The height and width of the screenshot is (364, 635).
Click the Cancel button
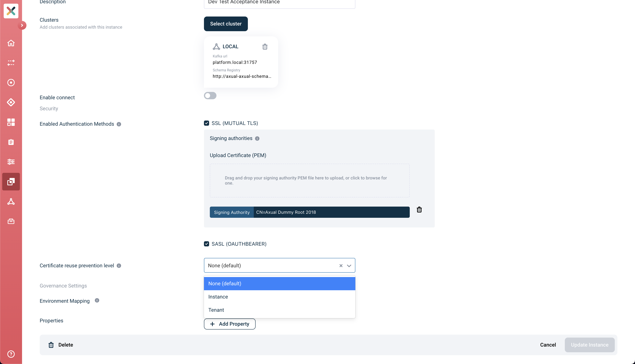[548, 345]
